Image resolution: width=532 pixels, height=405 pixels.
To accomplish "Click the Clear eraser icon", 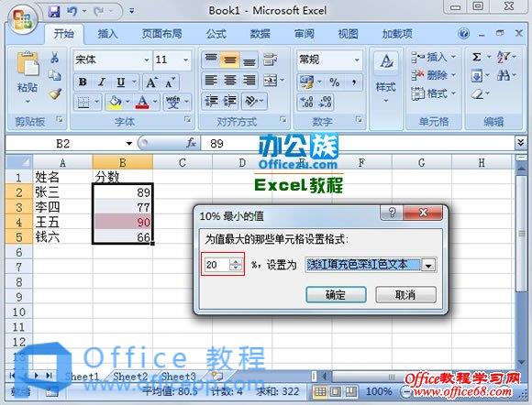I will [x=477, y=93].
